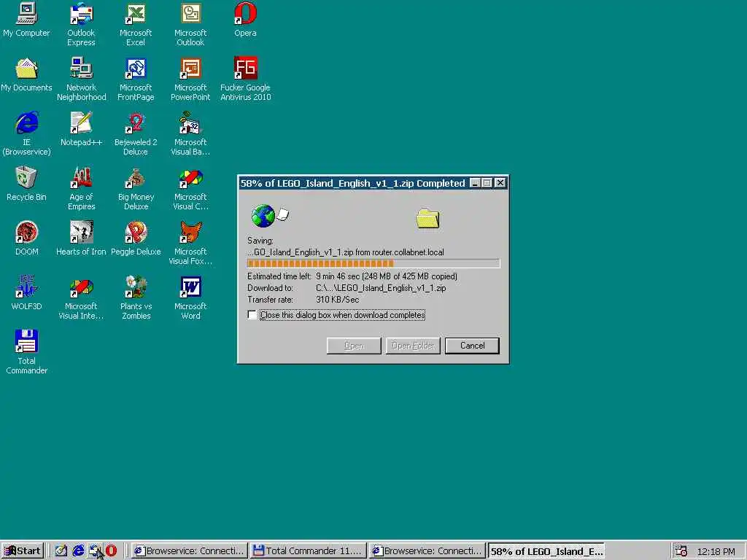This screenshot has height=560, width=747.
Task: Click the 310 KB/Sec transfer rate value
Action: [x=337, y=300]
